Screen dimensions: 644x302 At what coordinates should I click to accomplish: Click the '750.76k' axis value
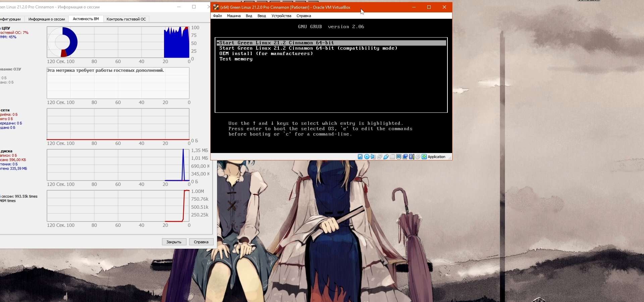click(x=200, y=199)
